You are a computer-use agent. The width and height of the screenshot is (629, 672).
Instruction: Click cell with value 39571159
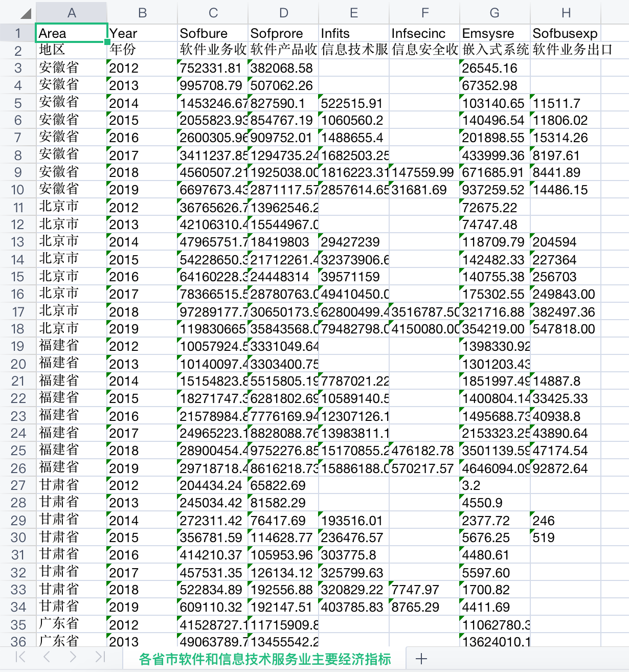[x=354, y=277]
